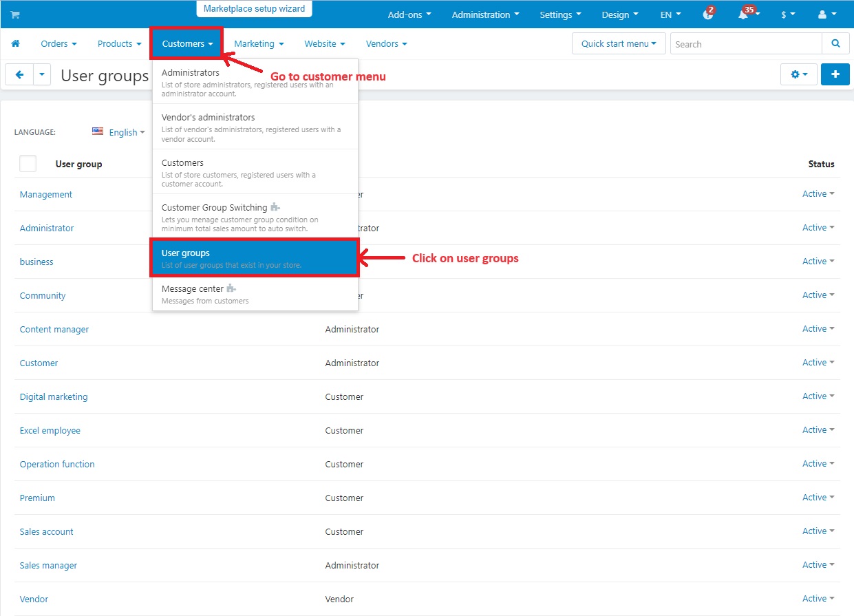The image size is (854, 616).
Task: Open the Quick start menu dropdown
Action: 618,43
